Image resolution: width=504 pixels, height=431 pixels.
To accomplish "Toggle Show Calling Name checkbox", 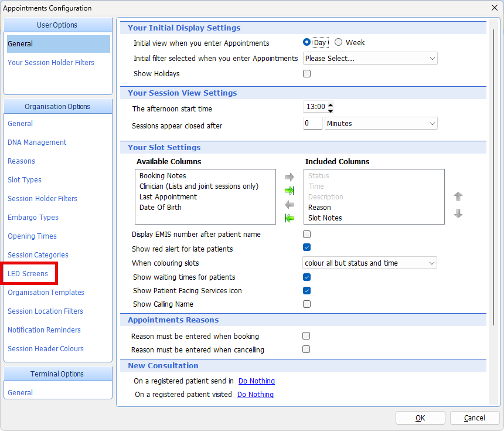I will click(307, 304).
